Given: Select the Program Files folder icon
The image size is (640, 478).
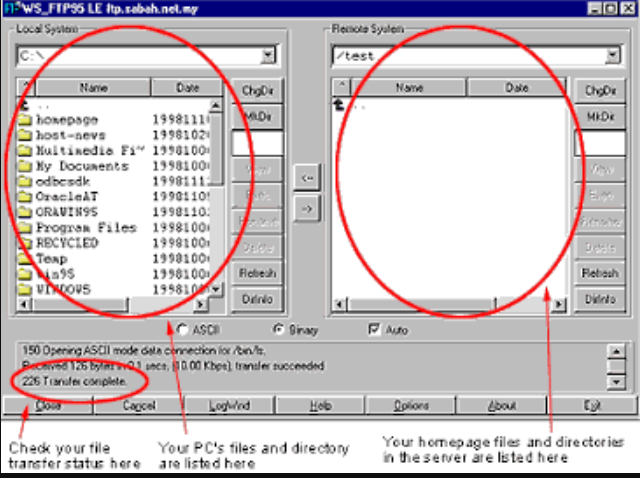Looking at the screenshot, I should [x=25, y=227].
